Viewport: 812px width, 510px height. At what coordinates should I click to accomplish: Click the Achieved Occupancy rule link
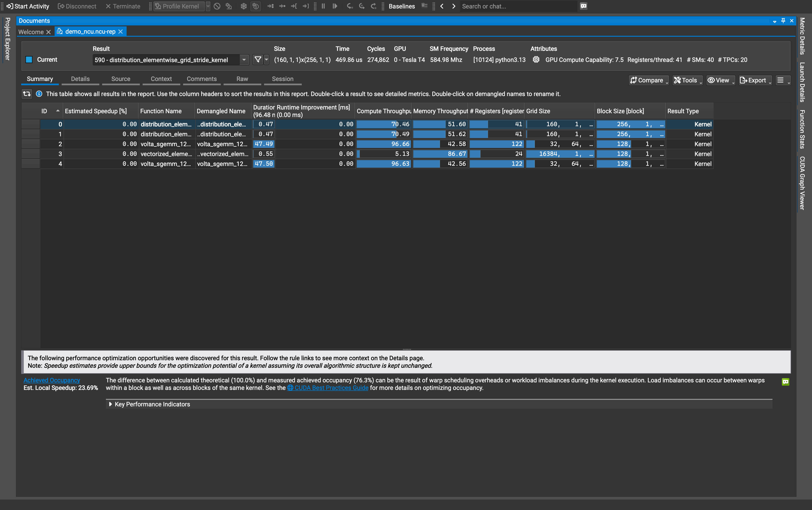(52, 380)
